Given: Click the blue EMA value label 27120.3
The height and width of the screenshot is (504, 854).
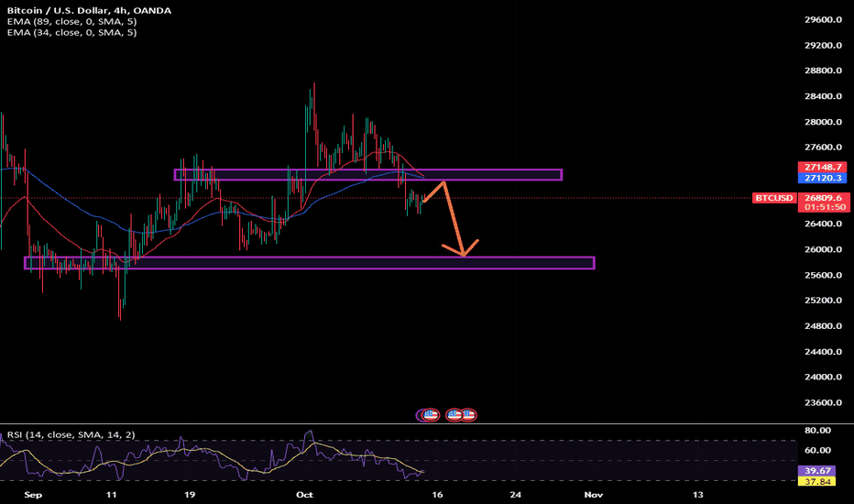Looking at the screenshot, I should pyautogui.click(x=823, y=178).
